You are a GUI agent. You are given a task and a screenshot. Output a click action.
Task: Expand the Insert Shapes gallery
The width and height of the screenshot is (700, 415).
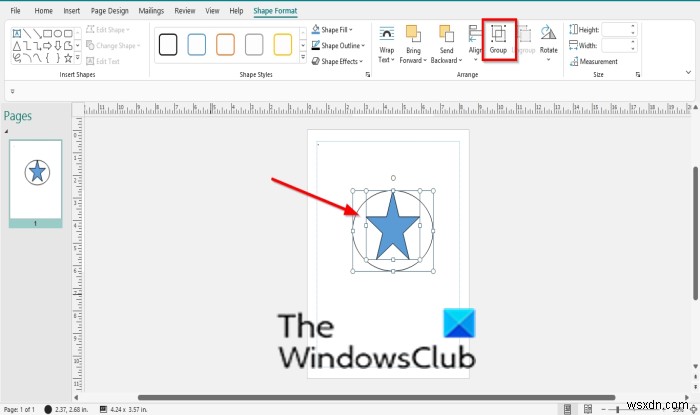[78, 58]
